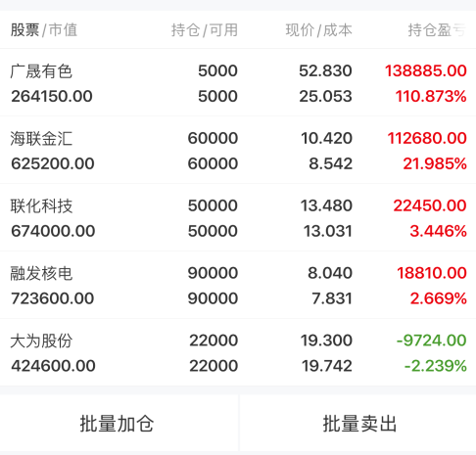Tap 广晟有色 cost price 25.053
476x455 pixels.
325,96
